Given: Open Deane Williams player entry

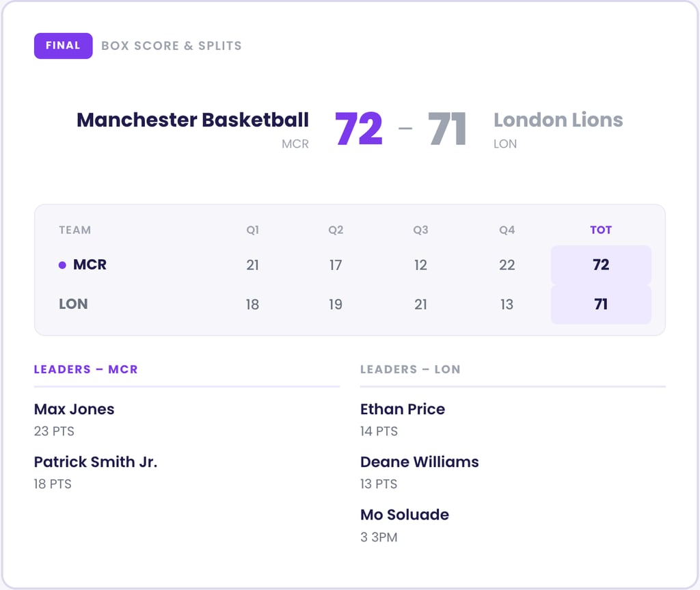Looking at the screenshot, I should 419,462.
